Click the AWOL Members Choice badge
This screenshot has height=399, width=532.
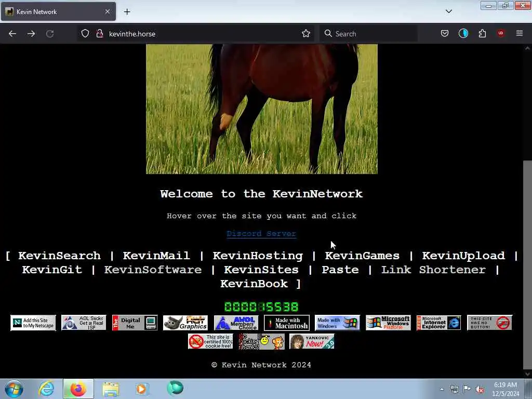[x=236, y=323]
